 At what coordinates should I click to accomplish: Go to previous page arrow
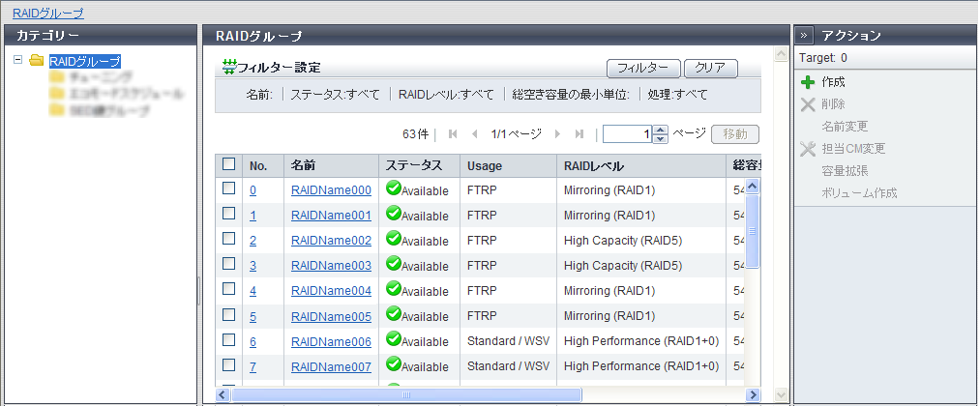(474, 134)
